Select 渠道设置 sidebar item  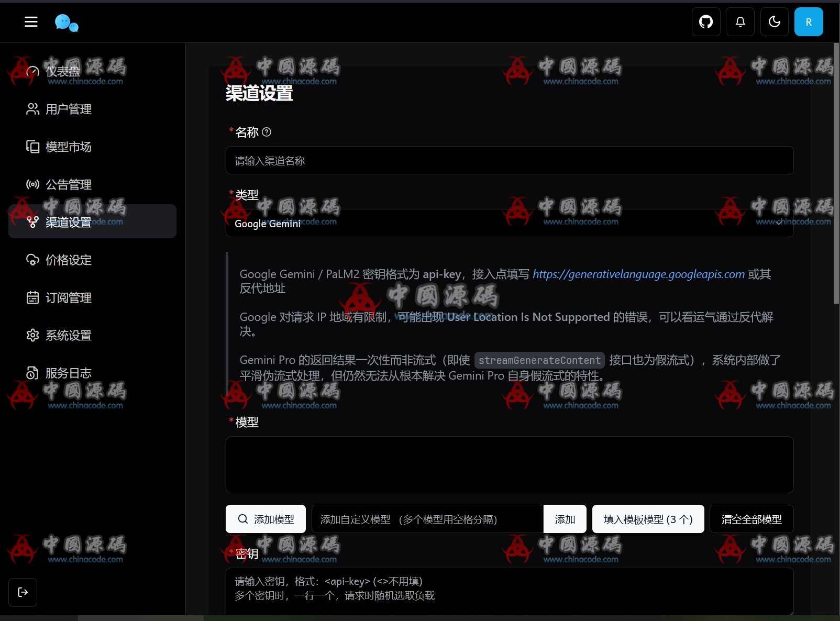point(92,221)
